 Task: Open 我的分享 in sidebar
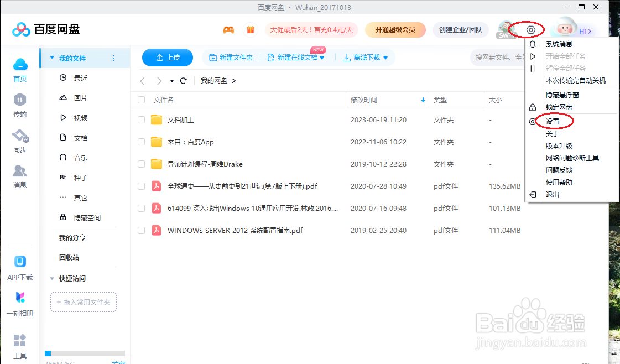72,237
